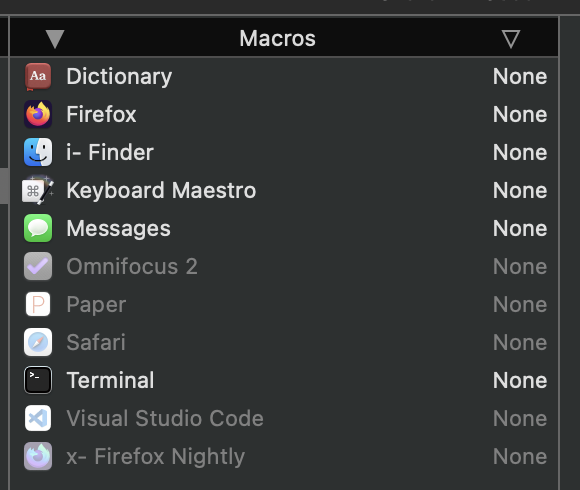The height and width of the screenshot is (490, 580).
Task: Select the green Messages bubble icon
Action: click(38, 228)
